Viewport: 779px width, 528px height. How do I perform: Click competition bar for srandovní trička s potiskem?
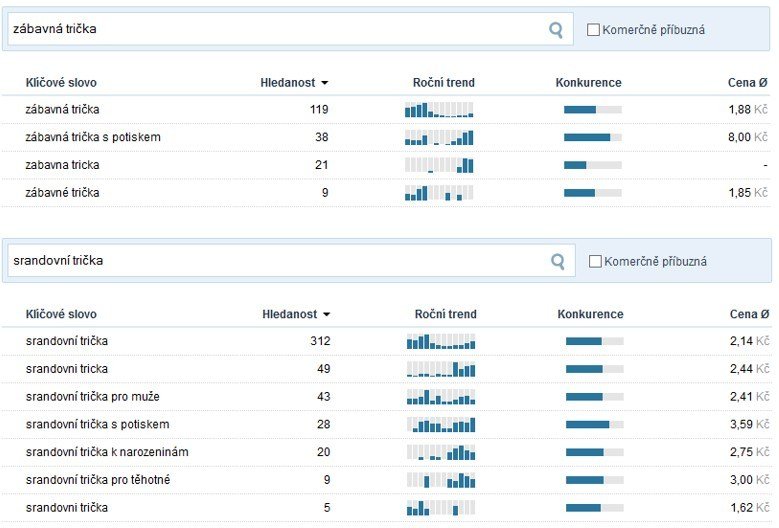[x=594, y=424]
